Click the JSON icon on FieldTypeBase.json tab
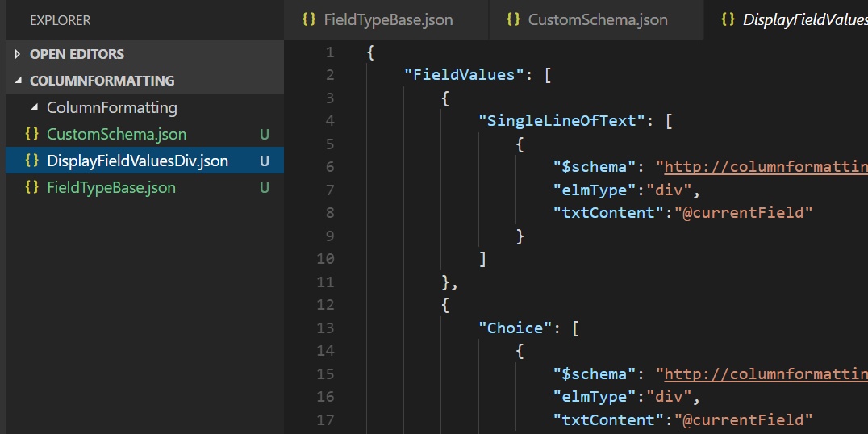Image resolution: width=868 pixels, height=434 pixels. coord(309,20)
